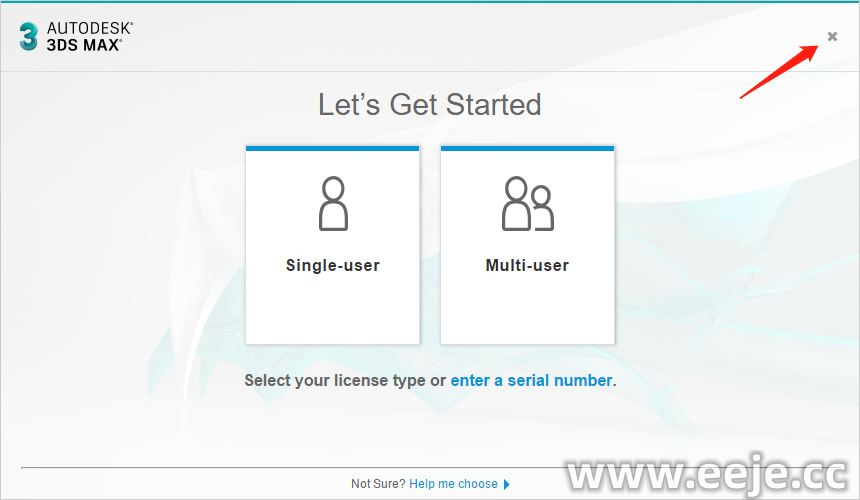Click the blue top bar of Single-user card
Image resolution: width=860 pixels, height=500 pixels.
pyautogui.click(x=333, y=148)
